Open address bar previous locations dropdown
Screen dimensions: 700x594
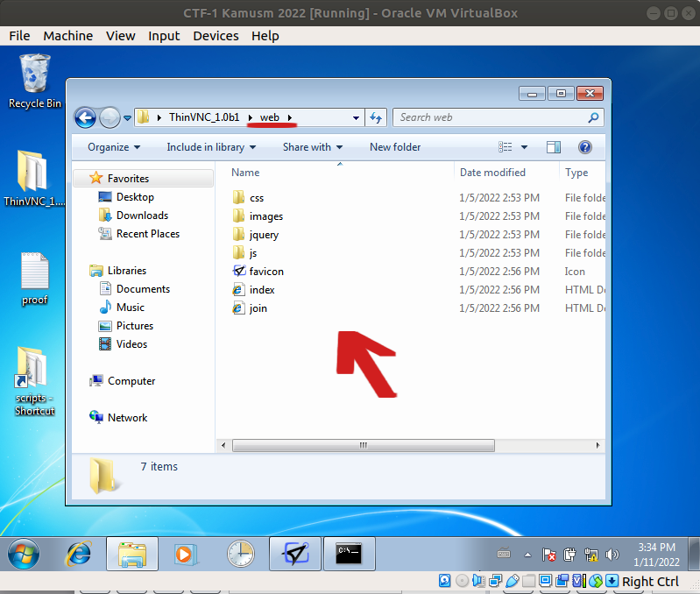pos(356,117)
